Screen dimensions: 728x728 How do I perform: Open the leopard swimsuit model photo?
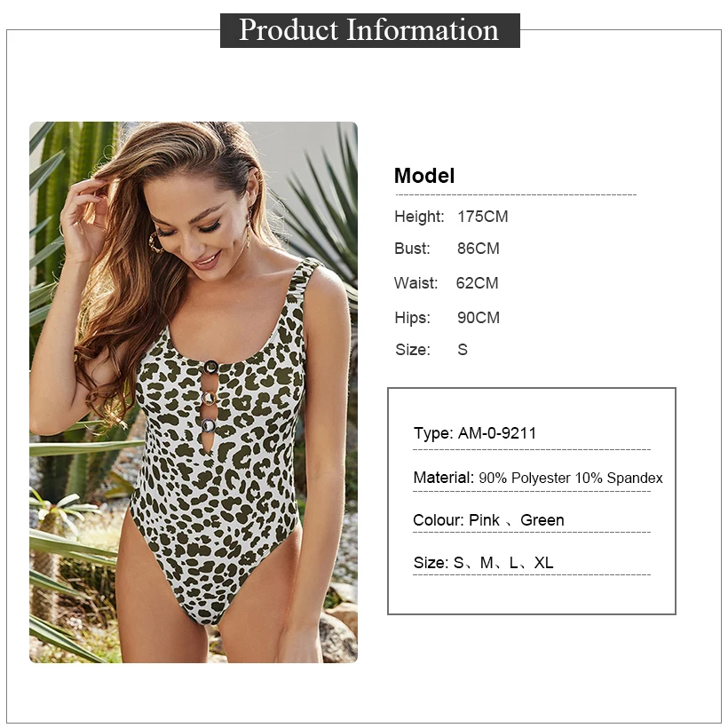point(194,392)
